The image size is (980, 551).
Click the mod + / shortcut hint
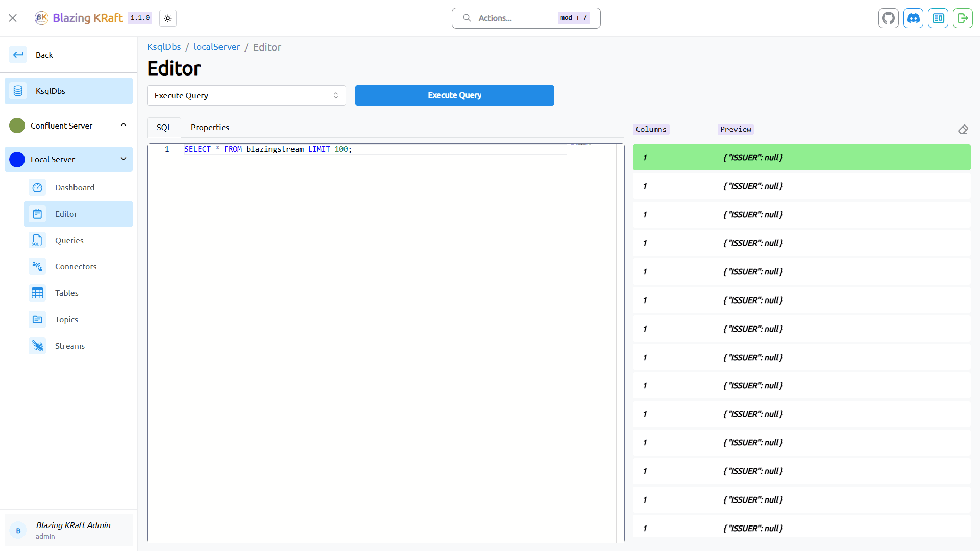pyautogui.click(x=574, y=18)
